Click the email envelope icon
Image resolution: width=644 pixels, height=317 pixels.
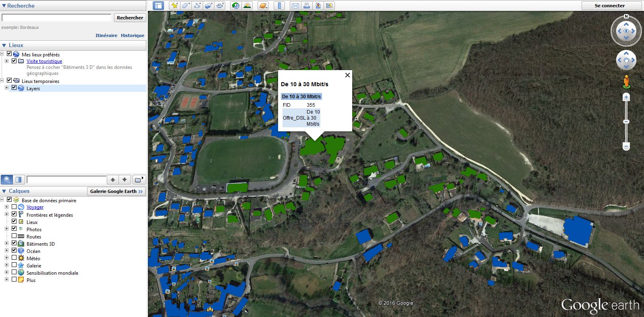pos(295,6)
